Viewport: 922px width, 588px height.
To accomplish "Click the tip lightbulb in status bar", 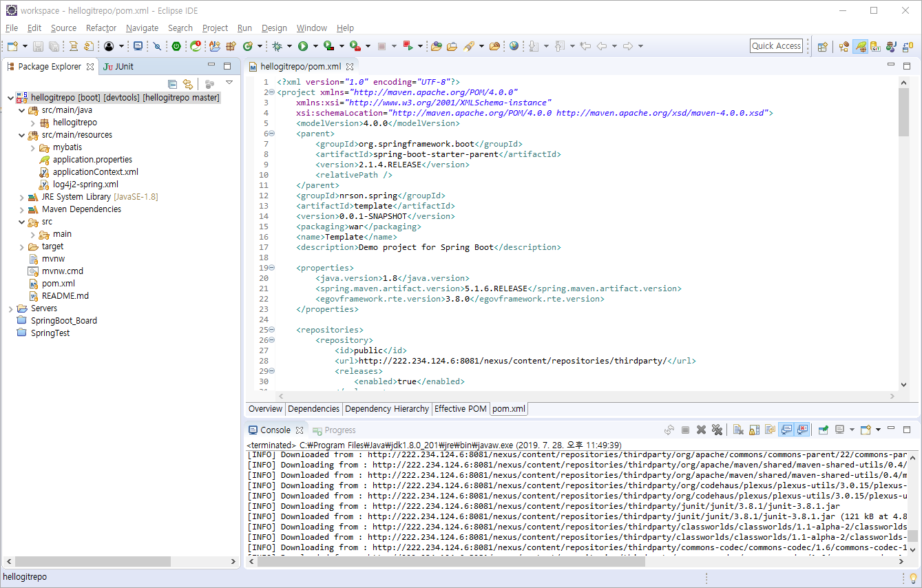I will point(913,578).
